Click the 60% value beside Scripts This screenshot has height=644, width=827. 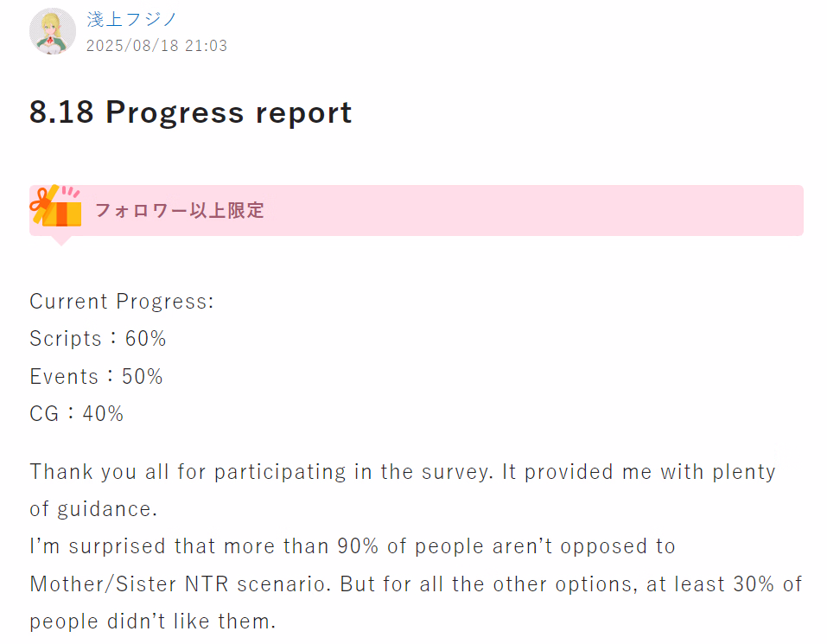tap(145, 339)
